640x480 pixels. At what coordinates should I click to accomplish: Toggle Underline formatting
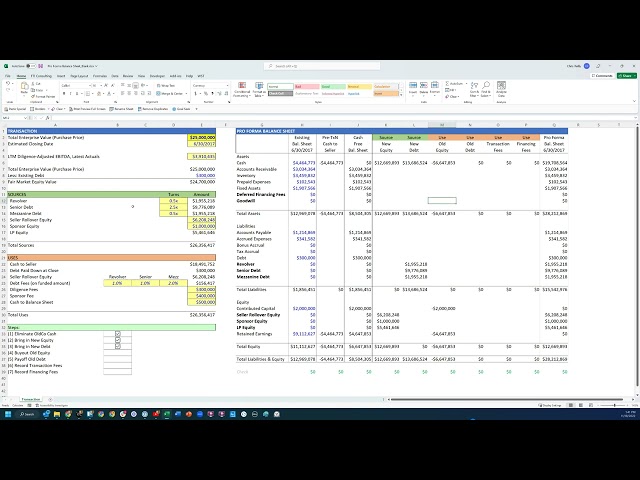77,93
